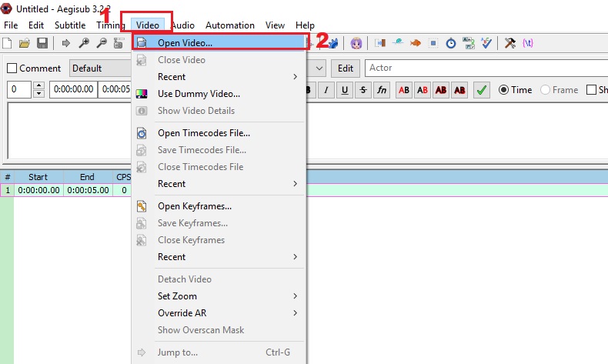Open the Subtitle menu
The width and height of the screenshot is (608, 364).
(70, 25)
